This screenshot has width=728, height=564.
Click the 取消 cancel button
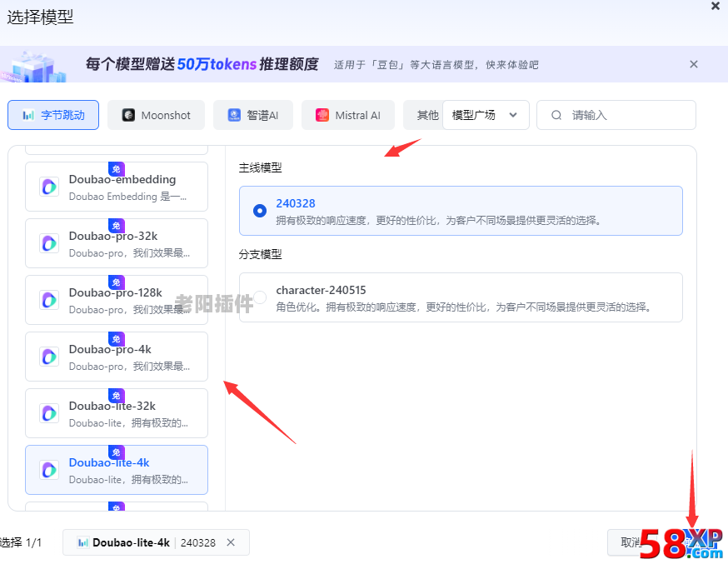pos(631,542)
